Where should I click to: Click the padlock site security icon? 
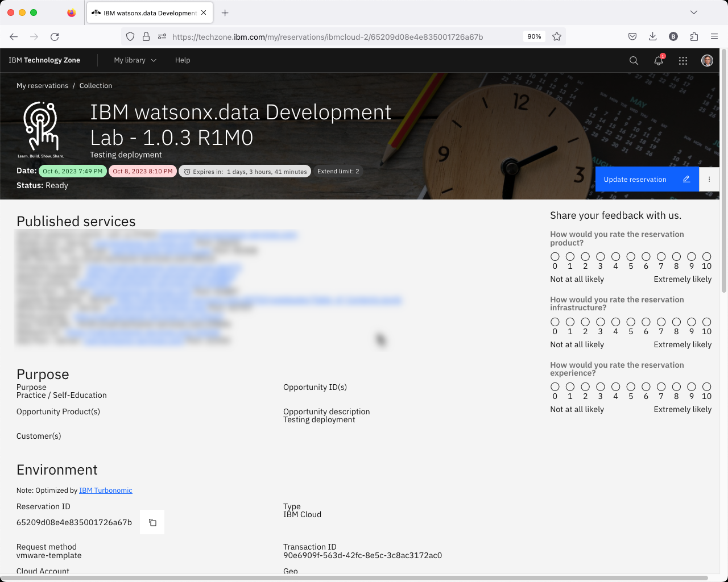point(146,36)
